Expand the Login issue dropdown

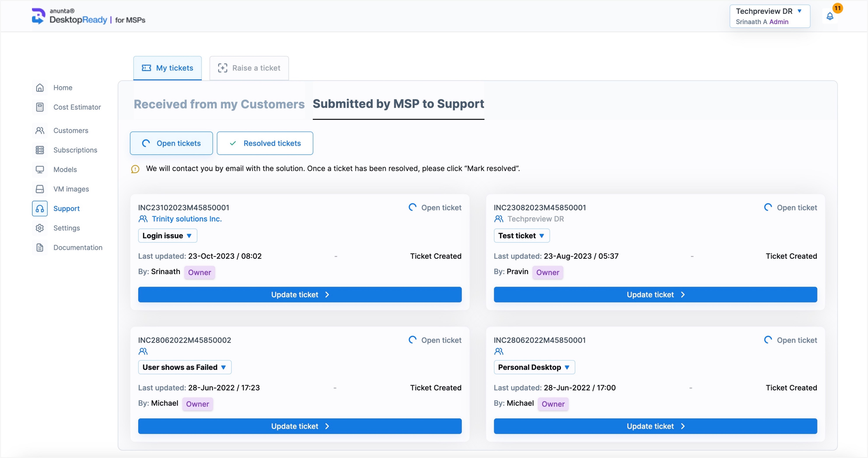168,236
